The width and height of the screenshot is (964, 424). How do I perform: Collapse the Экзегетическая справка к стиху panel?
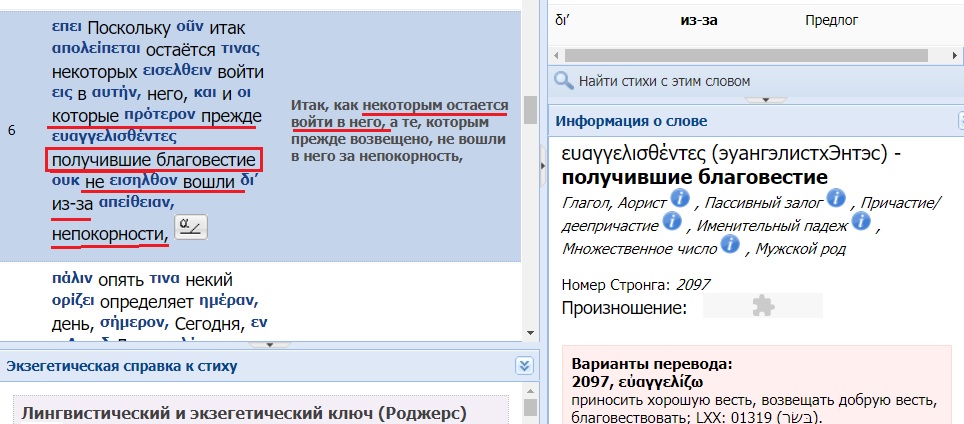pyautogui.click(x=521, y=366)
